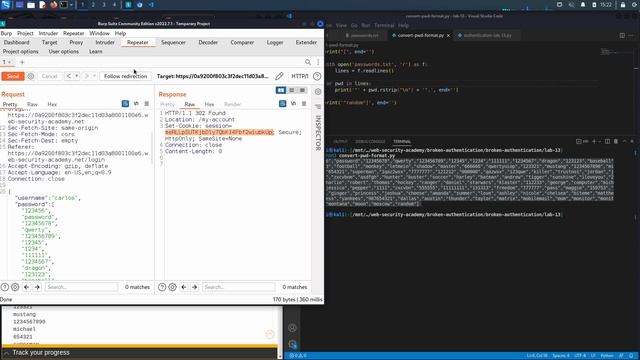640x360 pixels.
Task: Select Request Raw view tab
Action: (32, 104)
